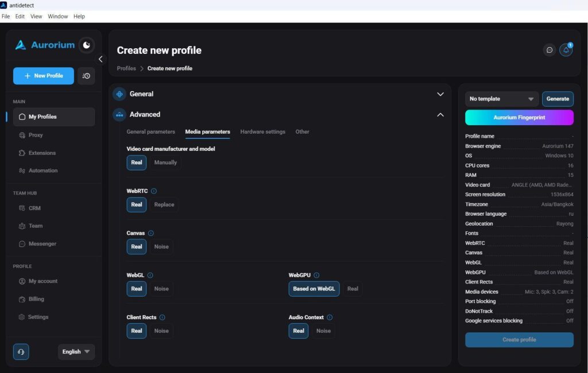
Task: Click the Create profile button
Action: [519, 340]
